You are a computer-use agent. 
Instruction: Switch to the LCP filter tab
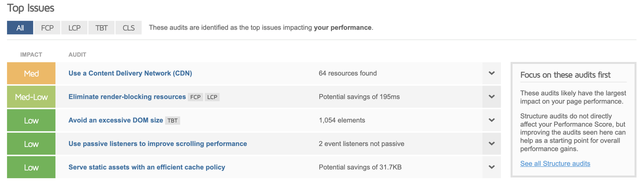[x=74, y=28]
